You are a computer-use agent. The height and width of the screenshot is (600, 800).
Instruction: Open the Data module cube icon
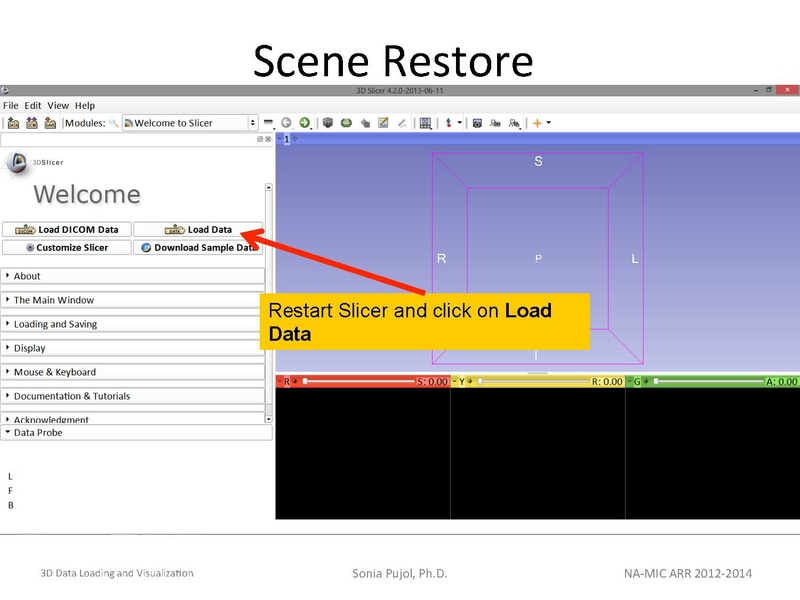tap(328, 122)
